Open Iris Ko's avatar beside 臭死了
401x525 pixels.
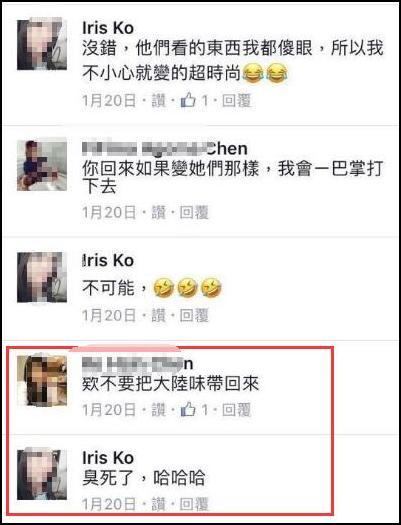(42, 475)
